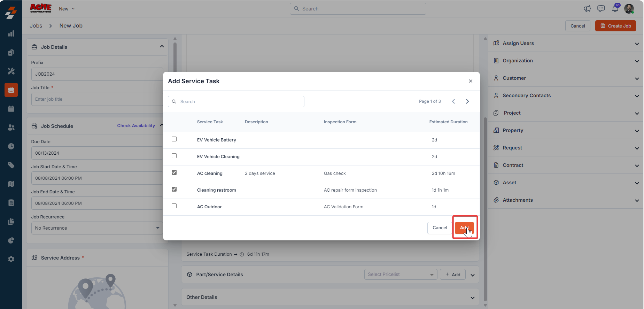The image size is (644, 309).
Task: Uncheck the AC cleaning checkbox
Action: (x=174, y=172)
